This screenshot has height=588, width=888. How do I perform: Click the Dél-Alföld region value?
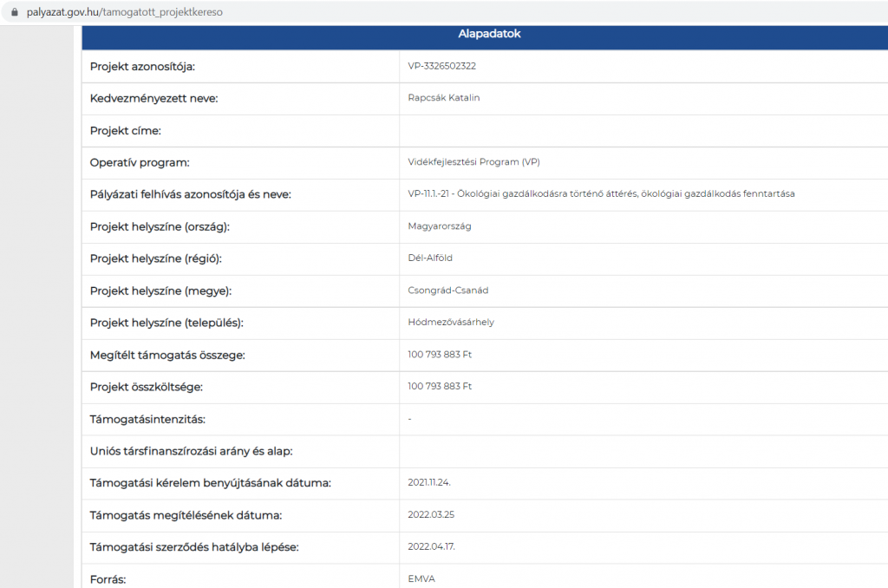(x=430, y=258)
